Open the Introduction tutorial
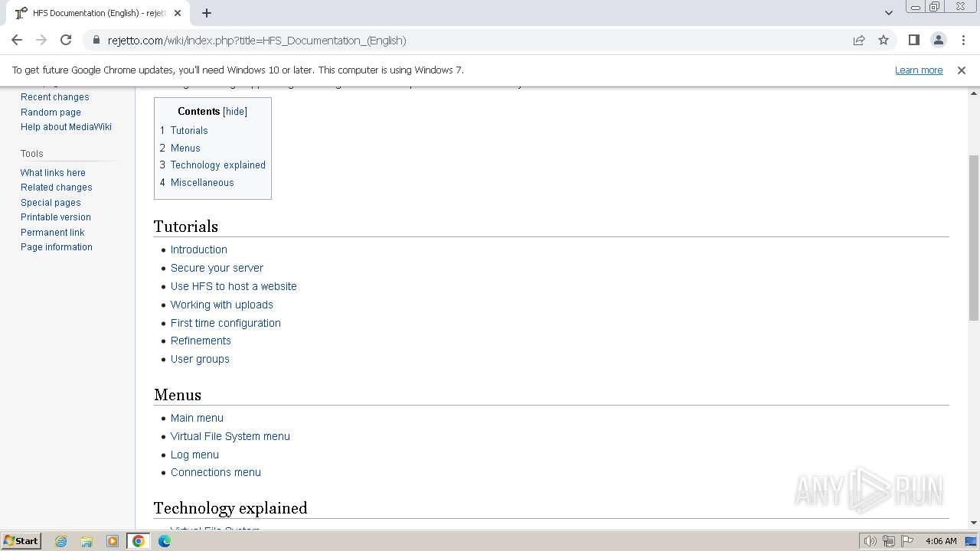 [x=198, y=249]
